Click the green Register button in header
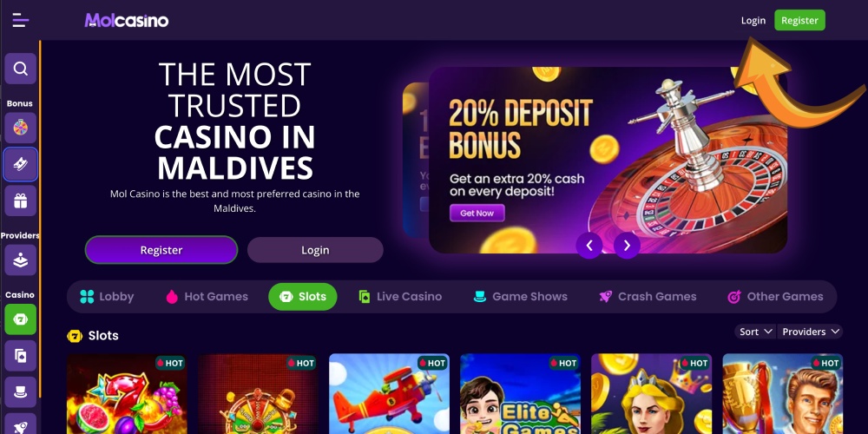This screenshot has width=868, height=434. click(799, 21)
